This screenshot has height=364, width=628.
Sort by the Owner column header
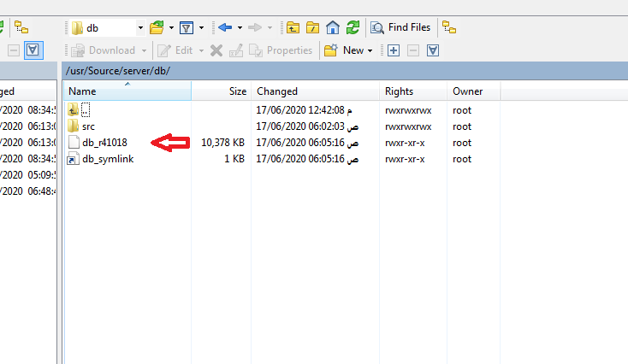[x=473, y=91]
